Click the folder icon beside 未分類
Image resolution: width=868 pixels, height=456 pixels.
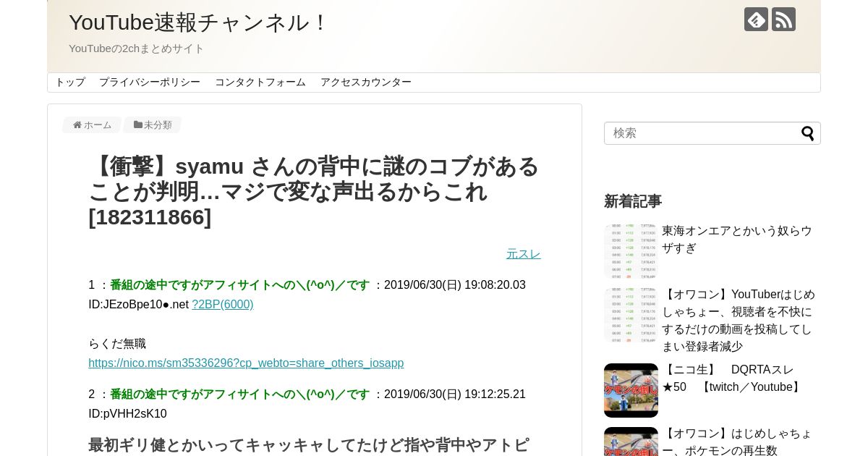(x=138, y=125)
